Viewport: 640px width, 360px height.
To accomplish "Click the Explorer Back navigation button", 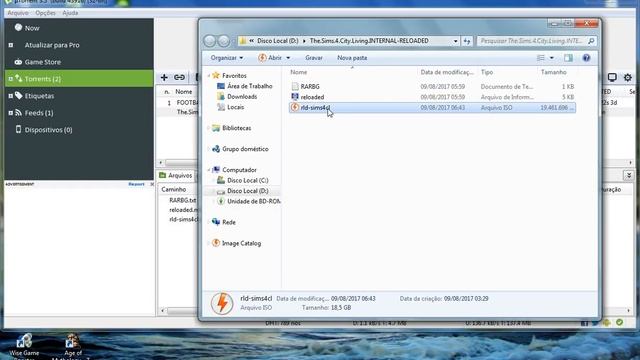I will (x=209, y=41).
